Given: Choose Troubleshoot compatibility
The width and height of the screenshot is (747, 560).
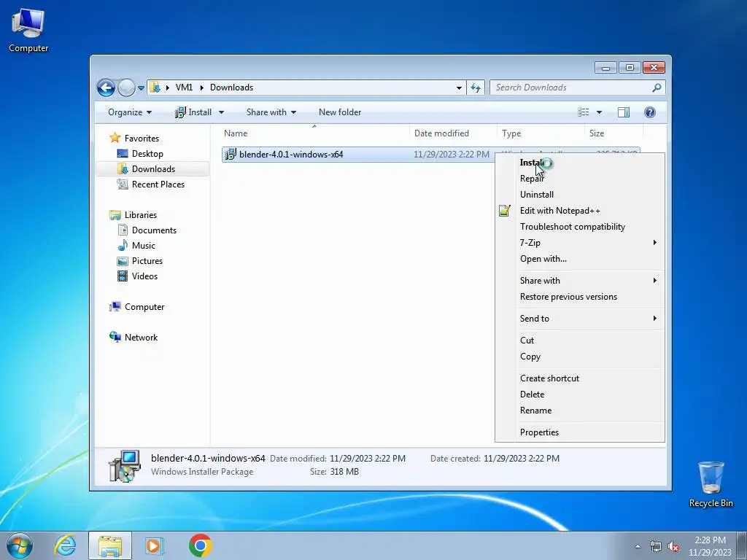Looking at the screenshot, I should coord(580,227).
